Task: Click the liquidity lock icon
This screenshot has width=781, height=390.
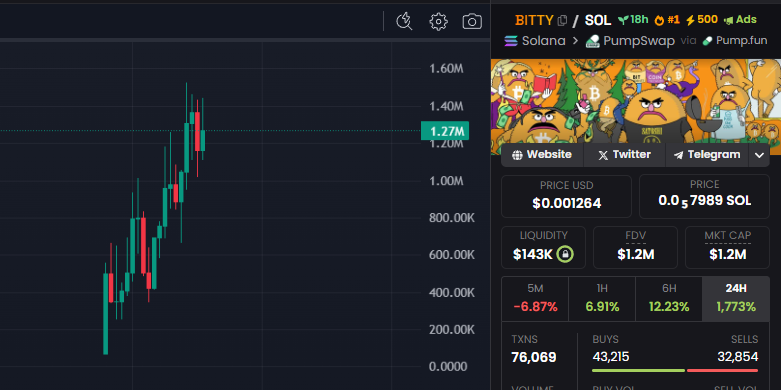Action: coord(565,255)
